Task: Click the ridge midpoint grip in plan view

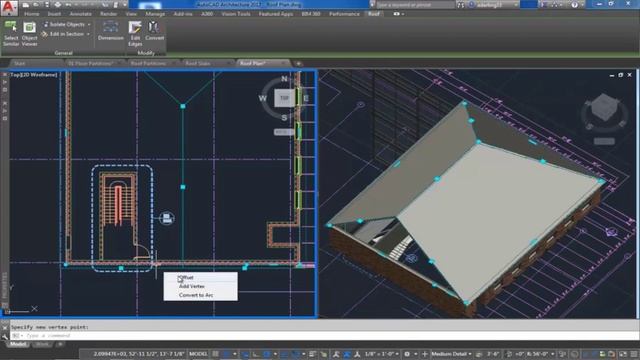Action: click(183, 187)
